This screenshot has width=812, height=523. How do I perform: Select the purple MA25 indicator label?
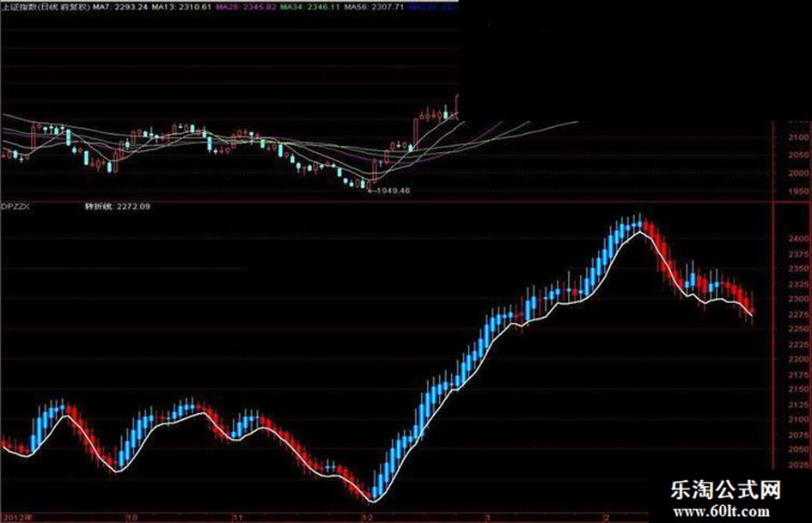coord(246,8)
